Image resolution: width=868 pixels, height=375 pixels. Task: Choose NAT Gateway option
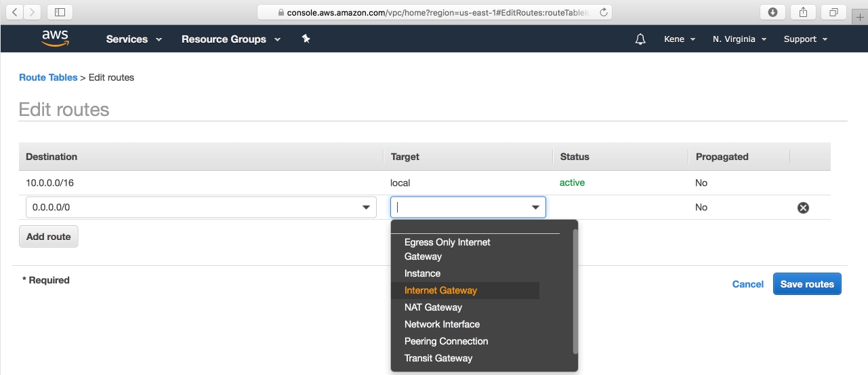pyautogui.click(x=432, y=307)
